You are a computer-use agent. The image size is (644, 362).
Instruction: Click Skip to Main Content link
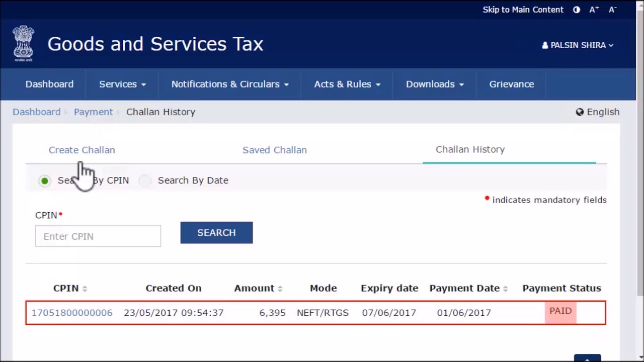click(x=523, y=10)
